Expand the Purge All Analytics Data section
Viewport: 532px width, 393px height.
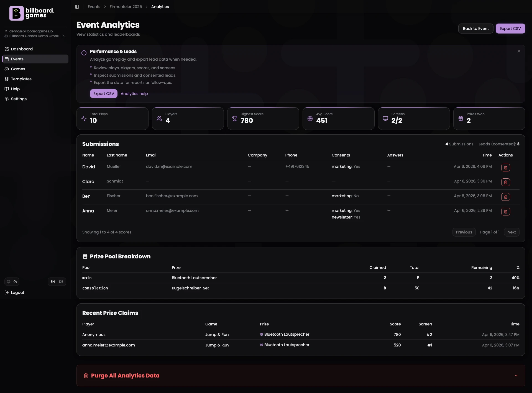point(516,376)
